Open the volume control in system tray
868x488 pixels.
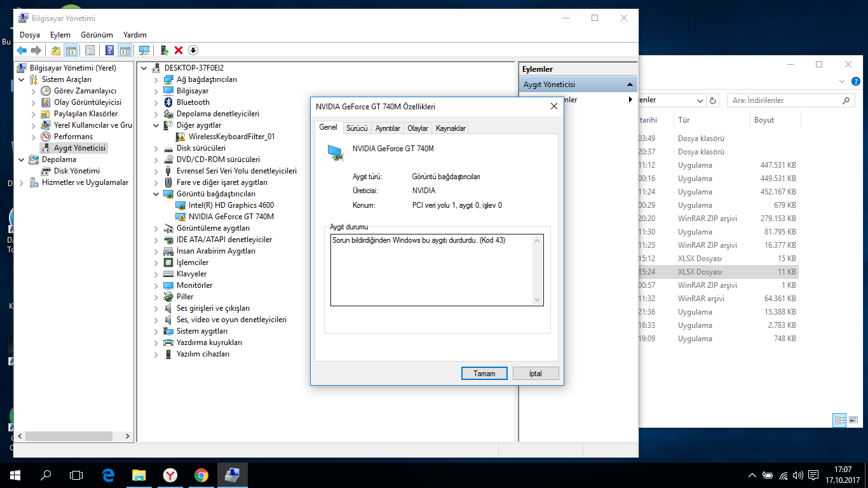click(797, 475)
